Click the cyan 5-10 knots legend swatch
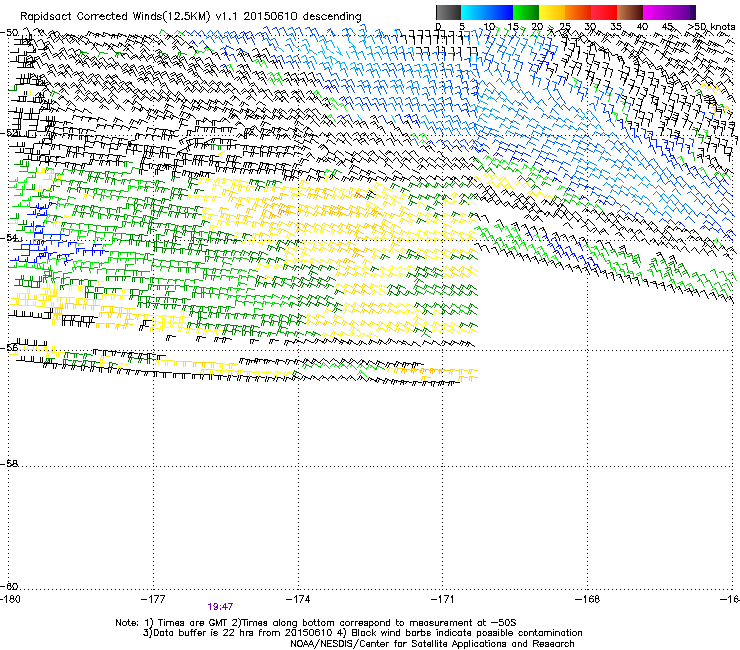The width and height of the screenshot is (740, 650). click(474, 12)
